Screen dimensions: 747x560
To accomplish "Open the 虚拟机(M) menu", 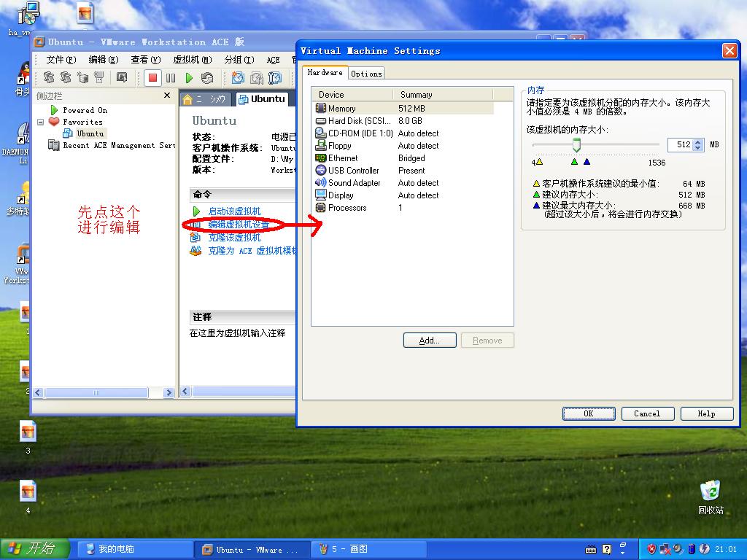I will pyautogui.click(x=193, y=60).
